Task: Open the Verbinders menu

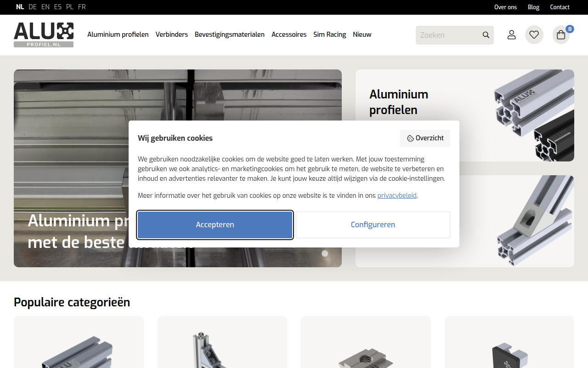Action: [x=172, y=34]
